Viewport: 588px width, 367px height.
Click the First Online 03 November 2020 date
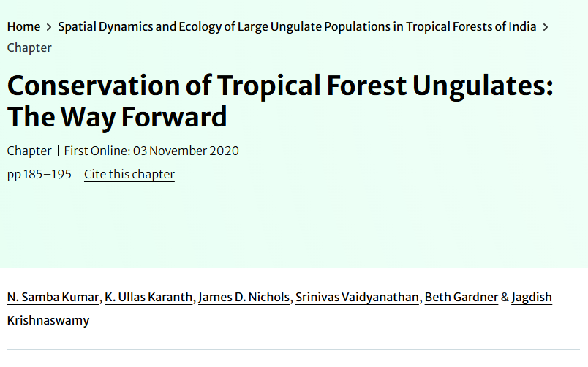151,151
